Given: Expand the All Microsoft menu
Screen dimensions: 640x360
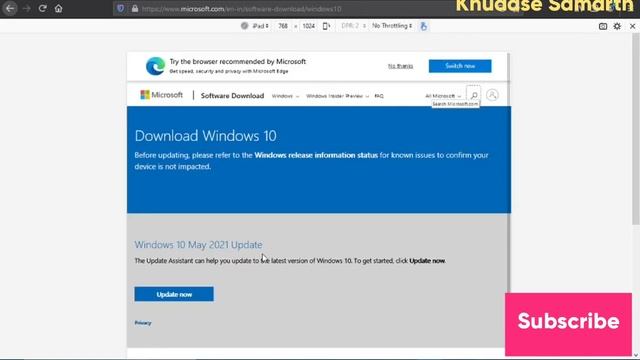Looking at the screenshot, I should click(443, 96).
